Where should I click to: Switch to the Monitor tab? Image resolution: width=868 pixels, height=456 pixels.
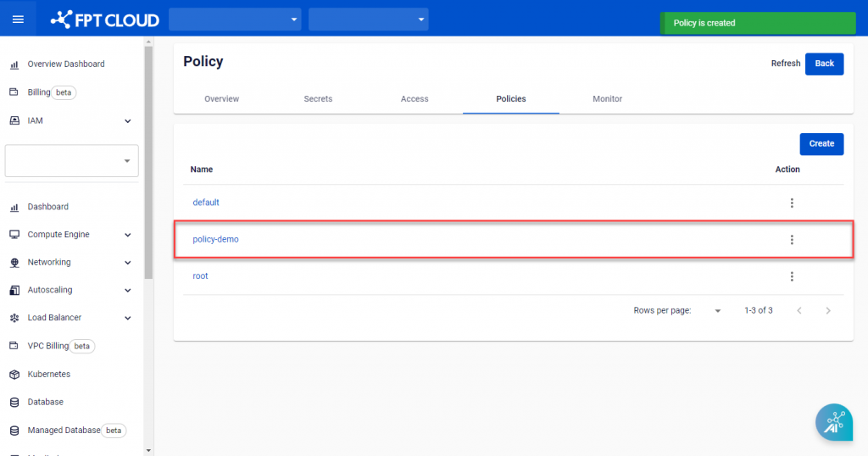[x=607, y=99]
